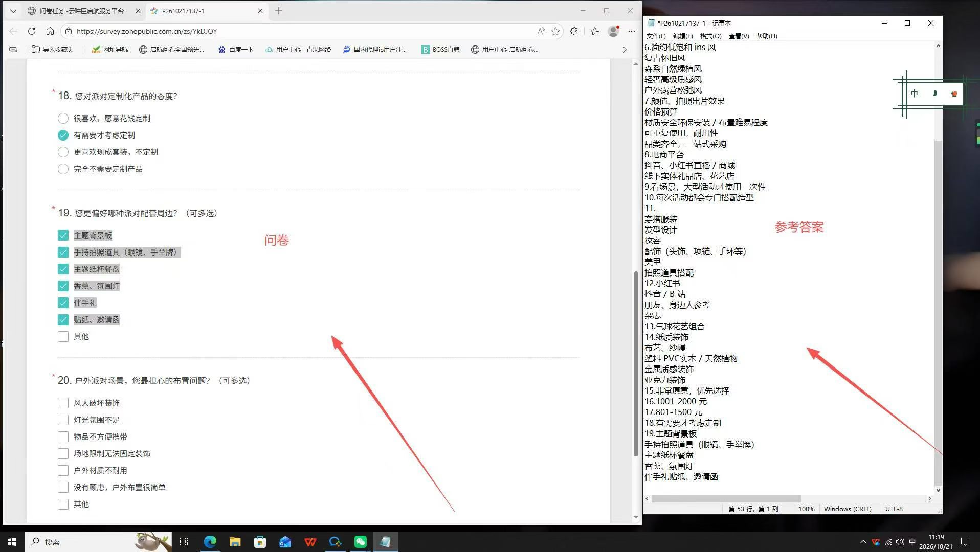
Task: Open Windows Start menu
Action: pos(12,542)
